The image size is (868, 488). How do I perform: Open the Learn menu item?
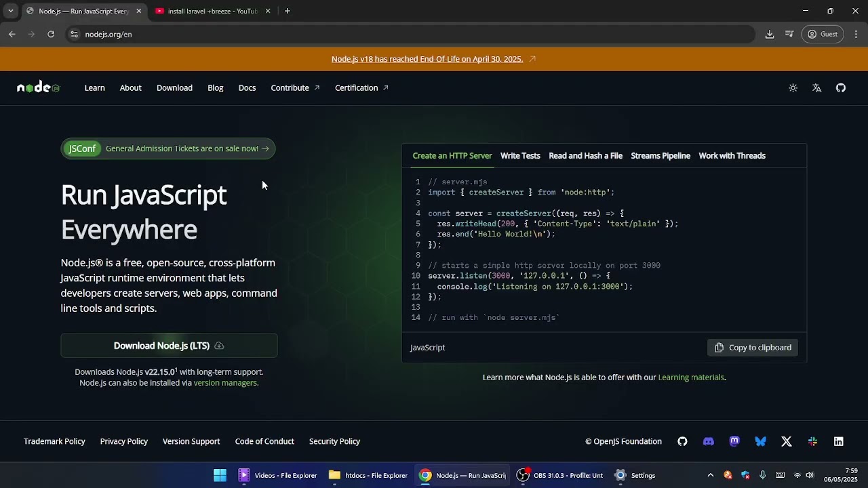[94, 88]
